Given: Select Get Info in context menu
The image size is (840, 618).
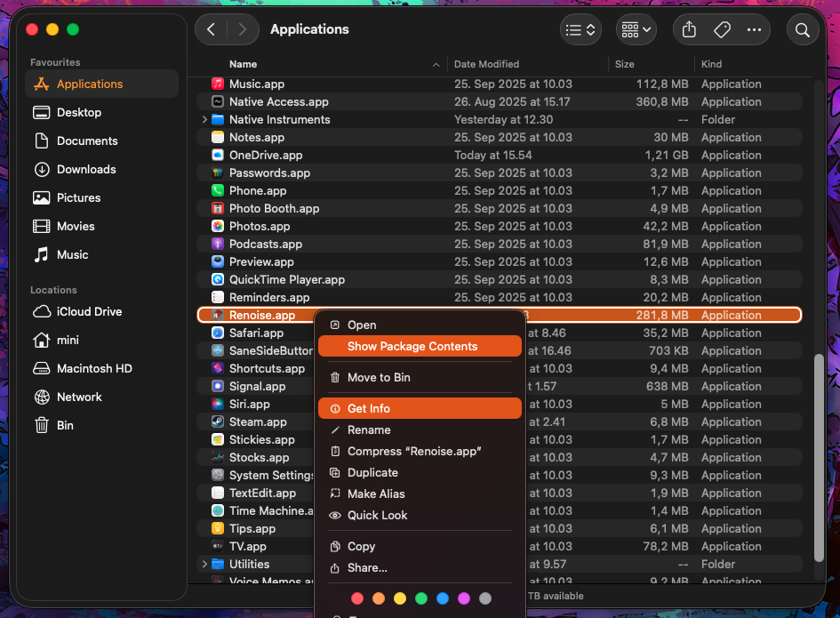Looking at the screenshot, I should (369, 408).
